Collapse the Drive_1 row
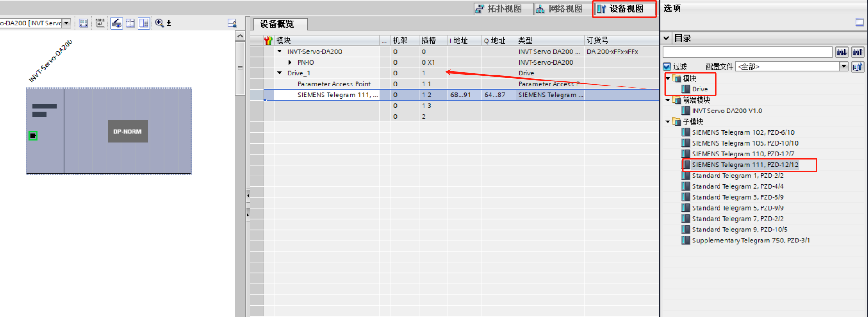The width and height of the screenshot is (868, 317). [280, 73]
